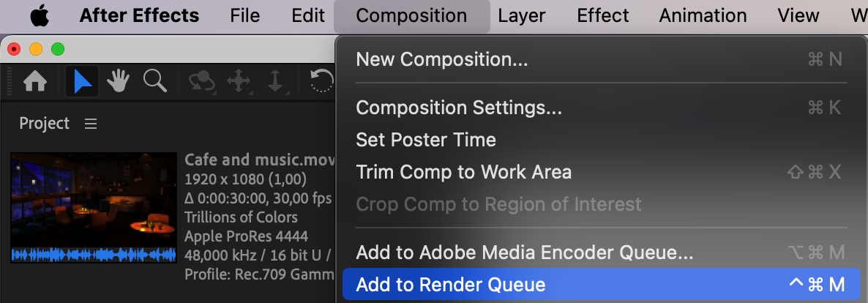Select the Pan camera tool
Image resolution: width=868 pixels, height=303 pixels.
pos(239,82)
